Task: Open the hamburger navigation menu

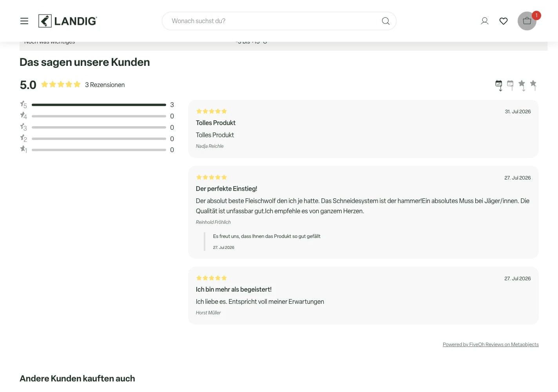Action: coord(24,21)
